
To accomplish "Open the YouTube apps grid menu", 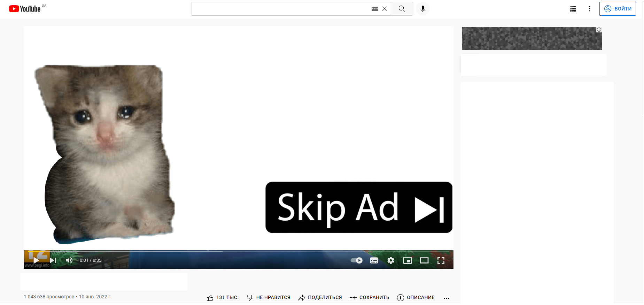I will [573, 9].
